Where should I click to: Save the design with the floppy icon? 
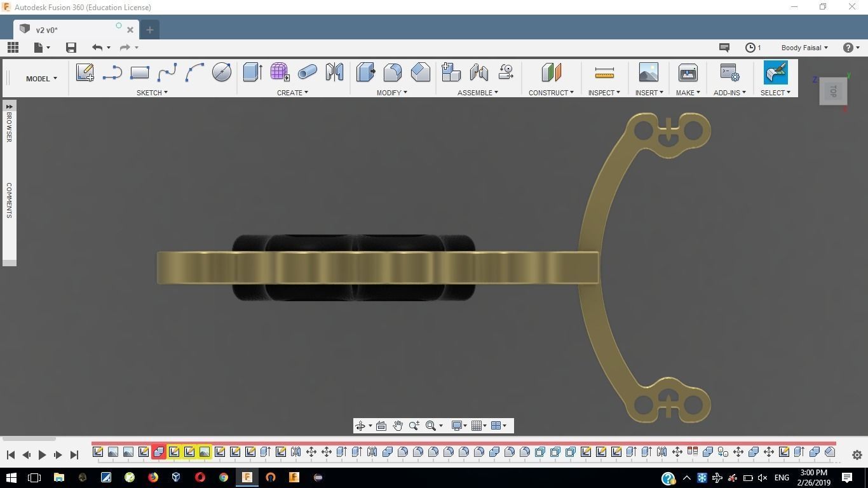[71, 48]
